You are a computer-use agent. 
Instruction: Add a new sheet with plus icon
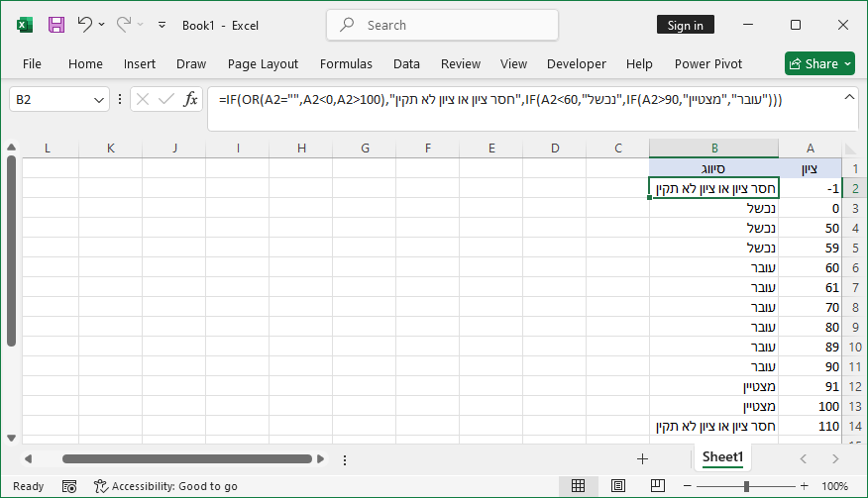[642, 458]
